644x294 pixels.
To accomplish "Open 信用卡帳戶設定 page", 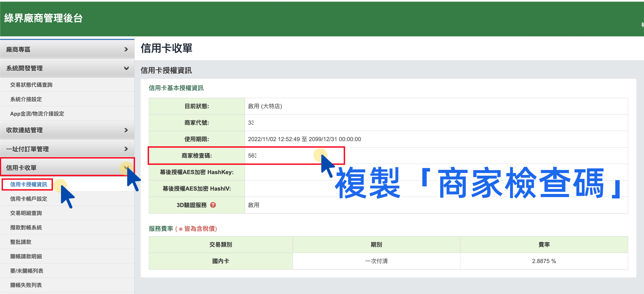I will (28, 199).
